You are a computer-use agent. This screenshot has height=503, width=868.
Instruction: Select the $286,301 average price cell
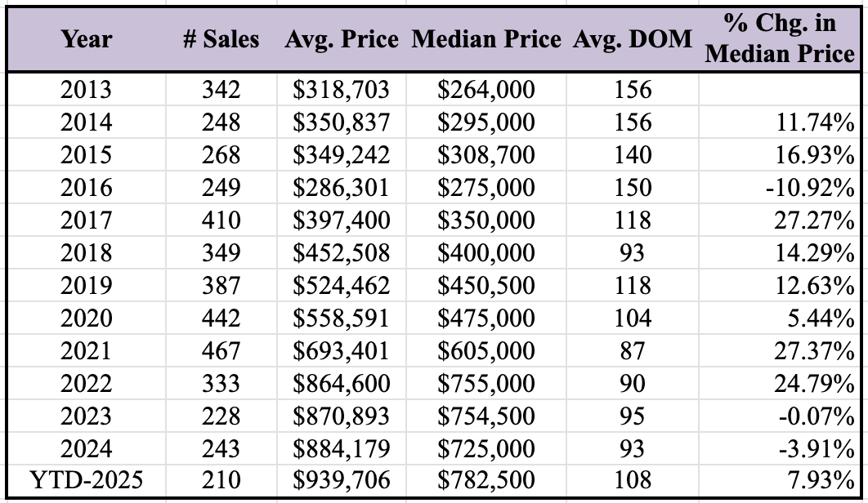click(342, 187)
